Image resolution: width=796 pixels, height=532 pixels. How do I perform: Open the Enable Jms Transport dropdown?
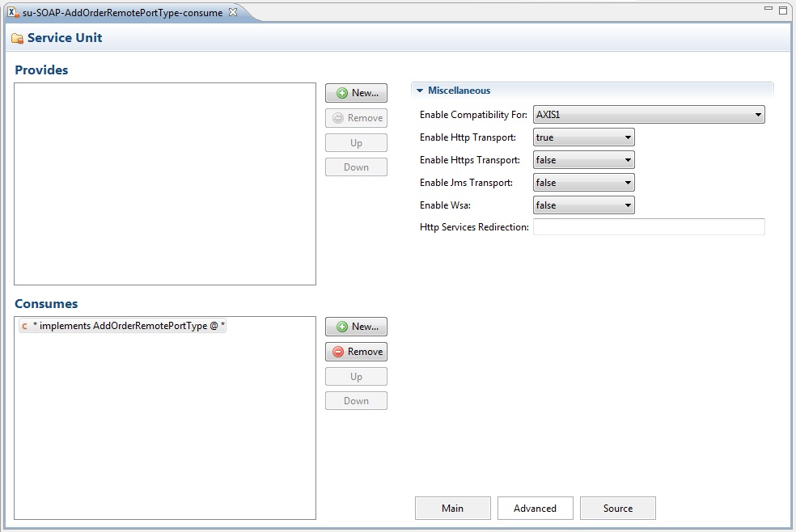click(x=583, y=183)
